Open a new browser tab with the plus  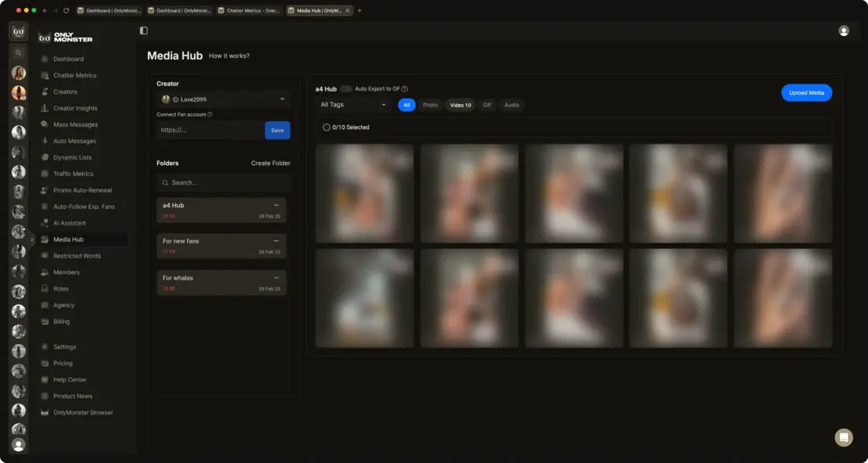[359, 10]
